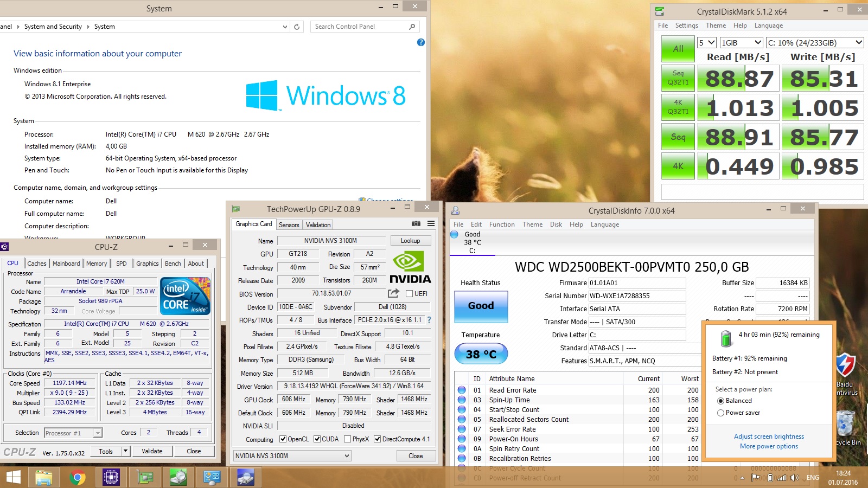868x488 pixels.
Task: Open the Bench tab in CPU-Z
Action: pos(173,264)
